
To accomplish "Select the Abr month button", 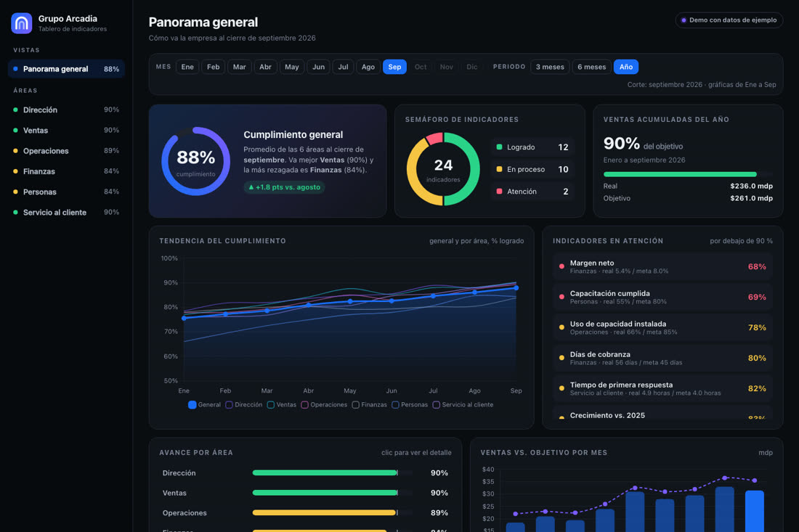I will coord(265,67).
